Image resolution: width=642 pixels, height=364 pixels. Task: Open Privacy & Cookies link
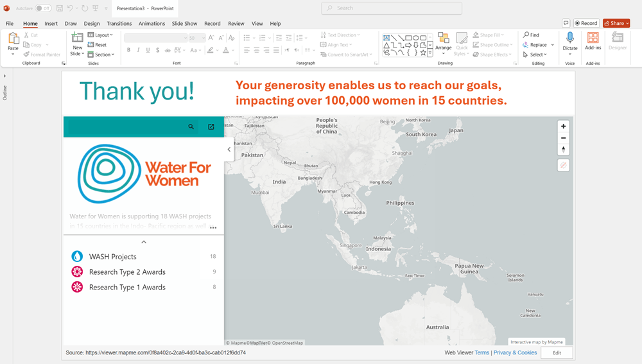pos(515,352)
